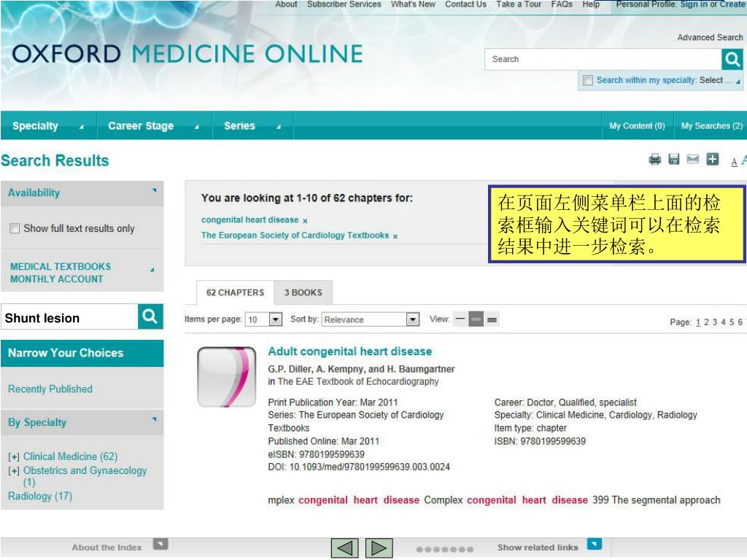Viewport: 747px width, 560px height.
Task: Switch to 62 Chapters tab
Action: (x=235, y=292)
